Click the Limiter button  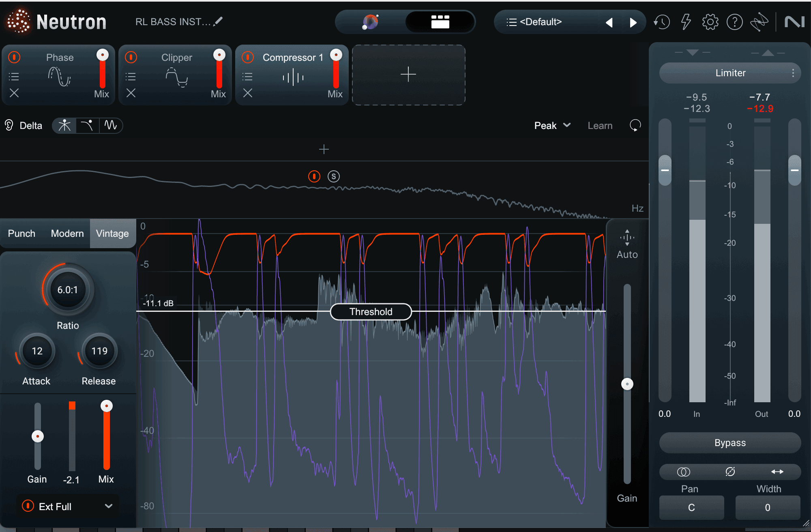click(x=730, y=73)
